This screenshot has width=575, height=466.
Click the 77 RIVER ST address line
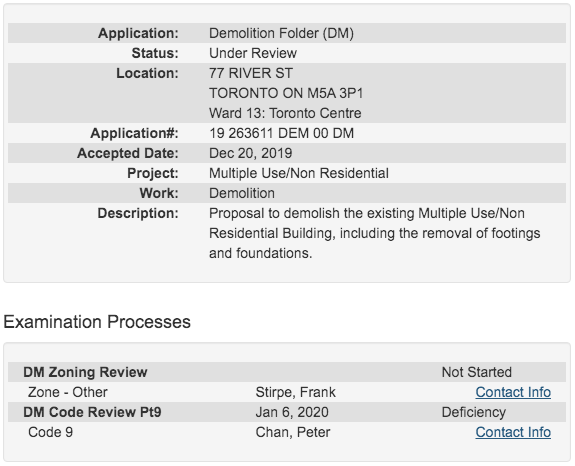click(x=251, y=73)
